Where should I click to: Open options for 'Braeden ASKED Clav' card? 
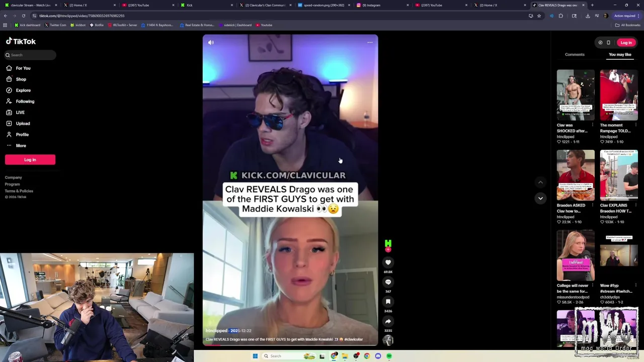click(593, 206)
